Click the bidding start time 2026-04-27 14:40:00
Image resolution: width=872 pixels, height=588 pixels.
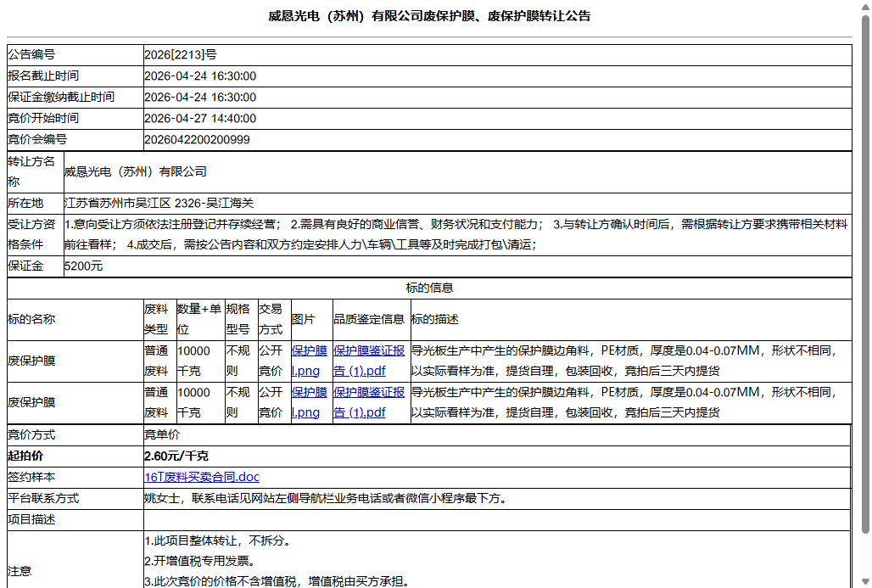200,118
